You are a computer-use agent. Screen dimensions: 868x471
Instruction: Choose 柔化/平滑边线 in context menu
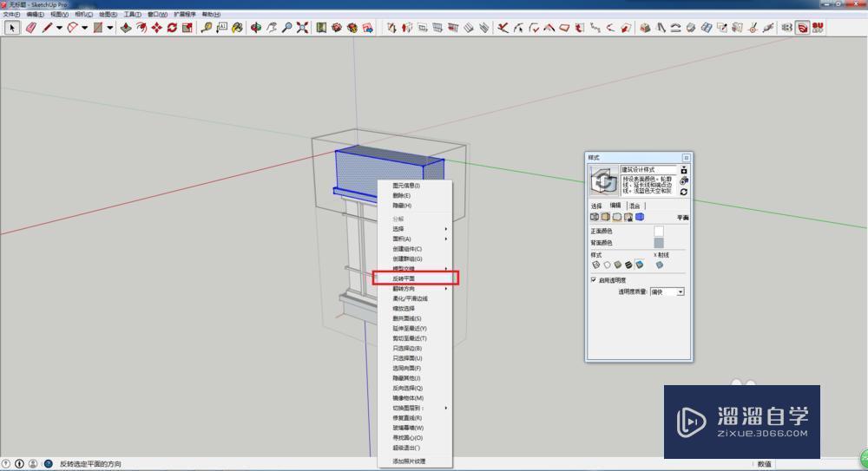pos(415,298)
